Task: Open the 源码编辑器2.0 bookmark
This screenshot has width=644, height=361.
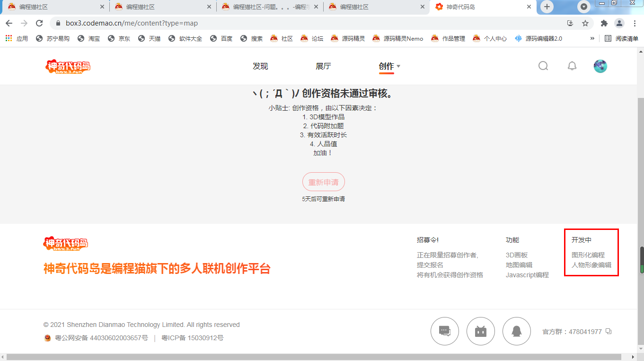Action: [x=538, y=38]
